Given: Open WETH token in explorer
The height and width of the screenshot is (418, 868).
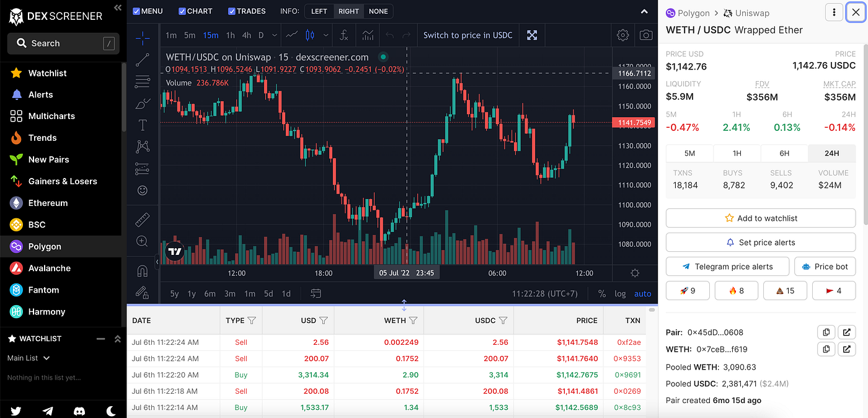Looking at the screenshot, I should pyautogui.click(x=847, y=349).
